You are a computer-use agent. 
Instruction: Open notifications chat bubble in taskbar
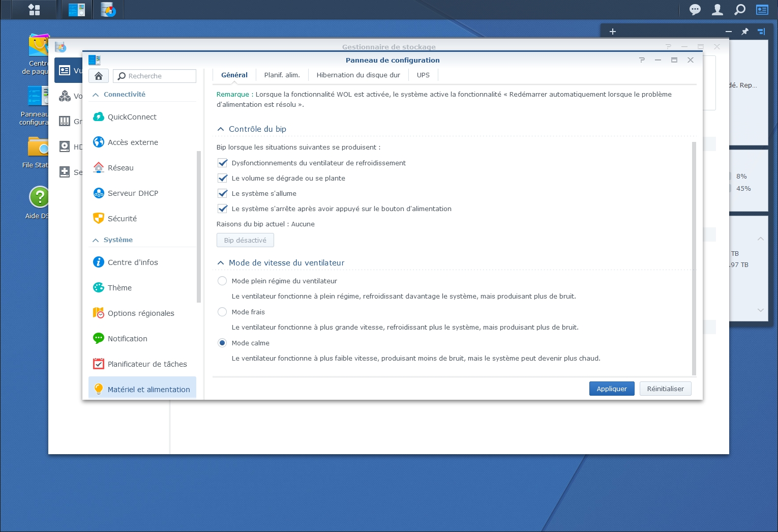click(x=695, y=10)
